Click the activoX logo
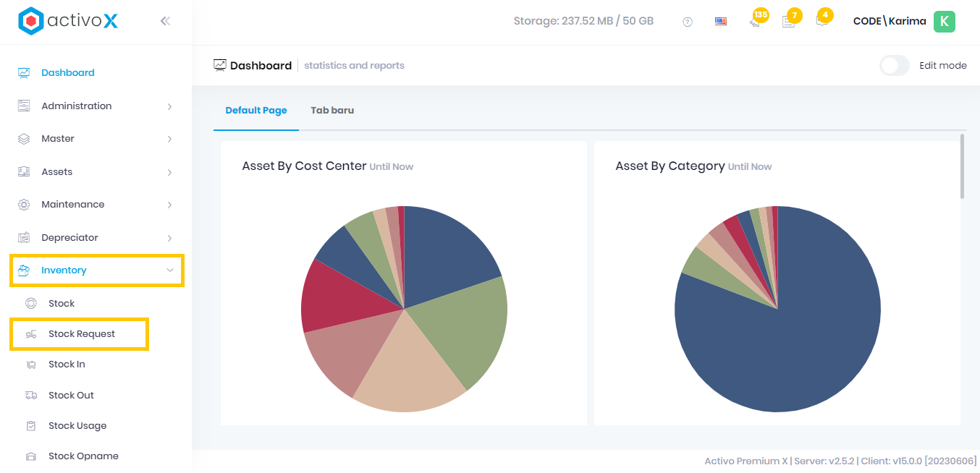 [x=68, y=21]
